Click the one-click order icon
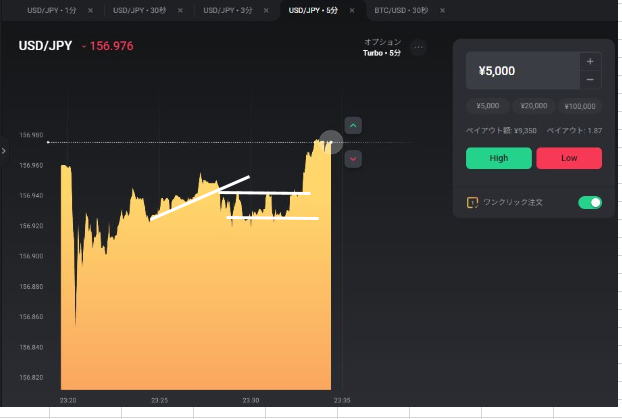The image size is (622, 419). 473,202
